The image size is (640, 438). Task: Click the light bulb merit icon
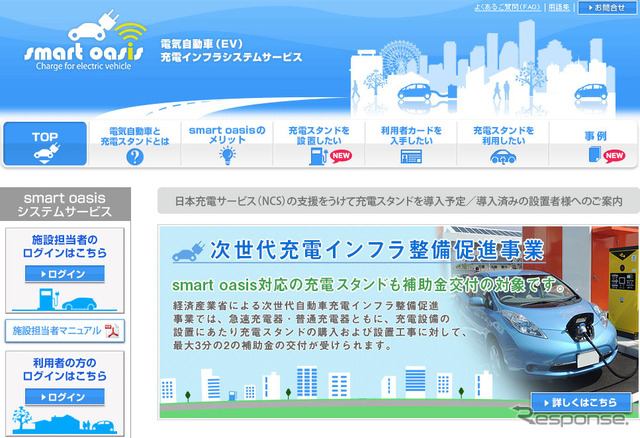[227, 156]
